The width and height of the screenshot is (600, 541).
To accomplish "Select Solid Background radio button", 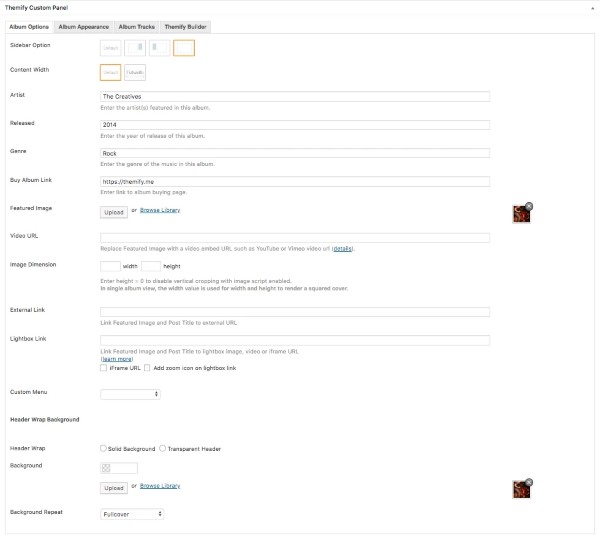I will click(x=104, y=448).
